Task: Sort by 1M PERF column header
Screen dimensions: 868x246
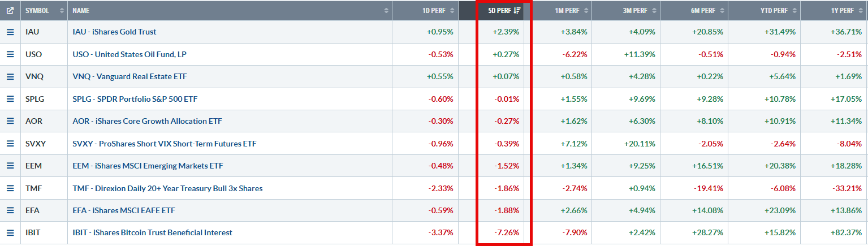Action: (x=559, y=10)
